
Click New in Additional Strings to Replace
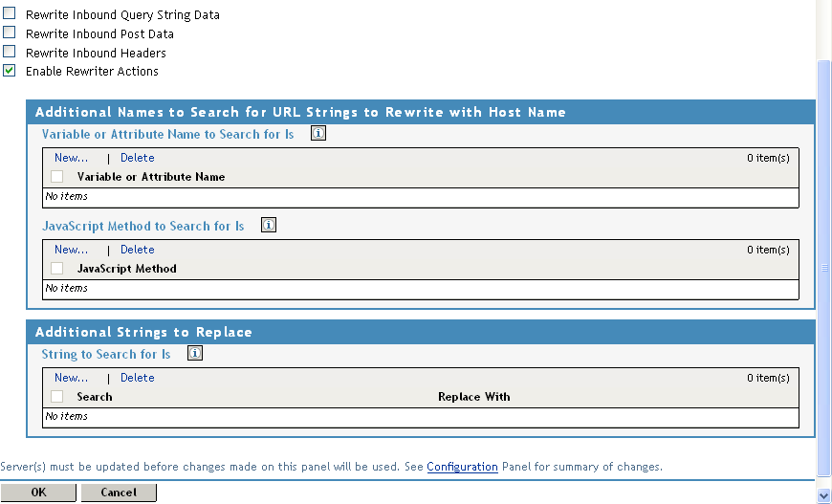click(71, 378)
